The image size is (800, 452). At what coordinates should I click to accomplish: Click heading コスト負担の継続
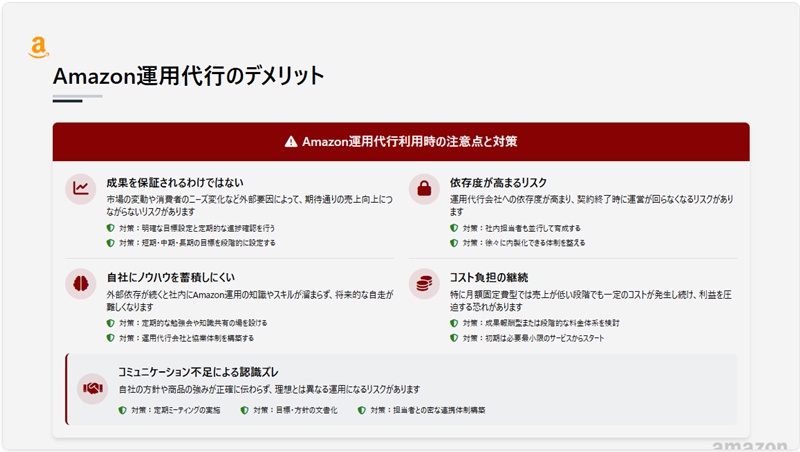pyautogui.click(x=488, y=277)
